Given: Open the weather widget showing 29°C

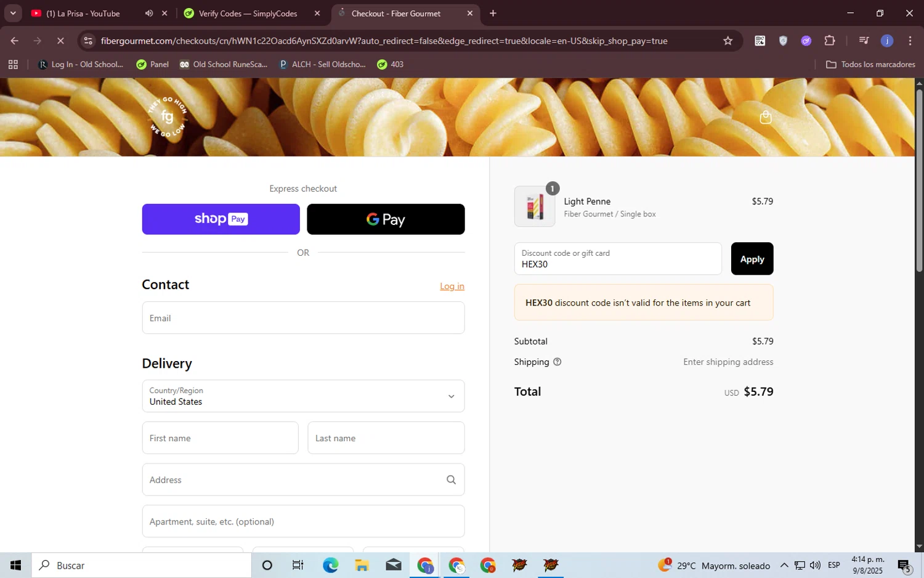Looking at the screenshot, I should (714, 565).
